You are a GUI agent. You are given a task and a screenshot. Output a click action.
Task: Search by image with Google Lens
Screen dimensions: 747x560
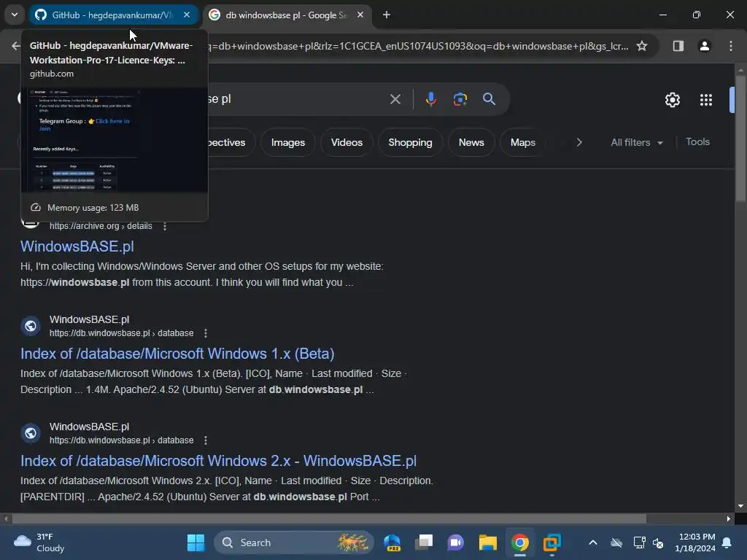point(460,99)
